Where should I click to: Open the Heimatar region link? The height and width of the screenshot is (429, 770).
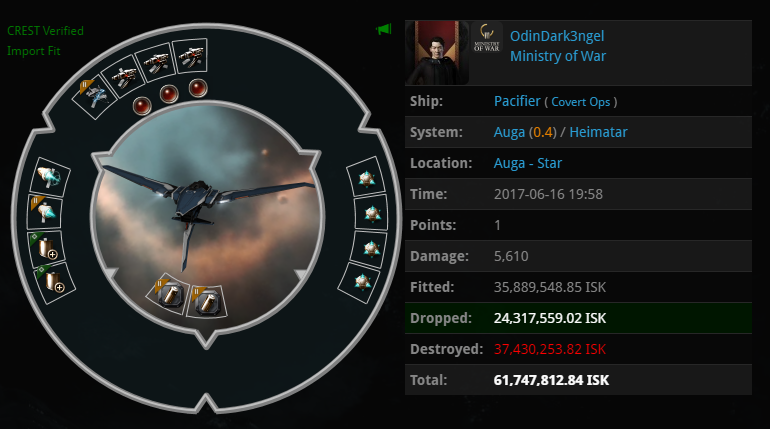598,132
